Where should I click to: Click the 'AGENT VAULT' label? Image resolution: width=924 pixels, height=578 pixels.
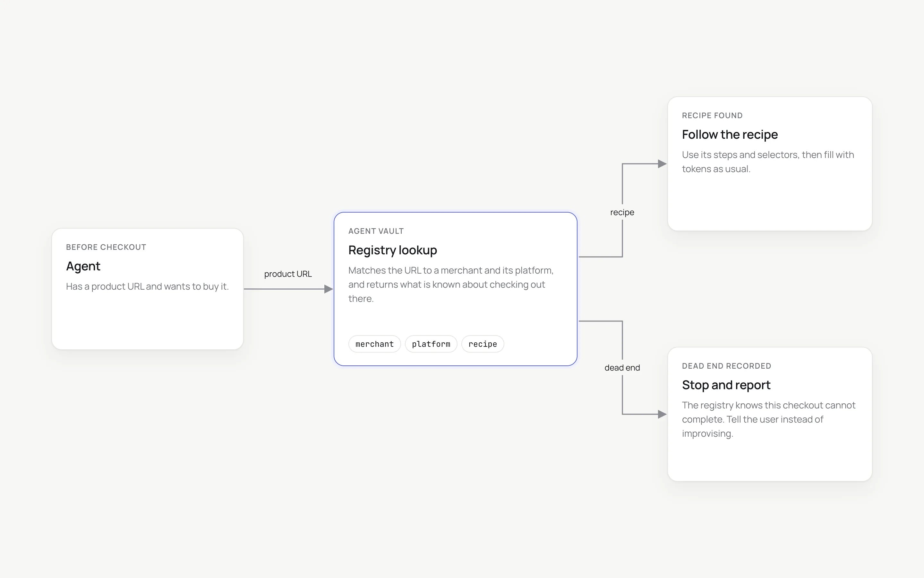coord(376,231)
